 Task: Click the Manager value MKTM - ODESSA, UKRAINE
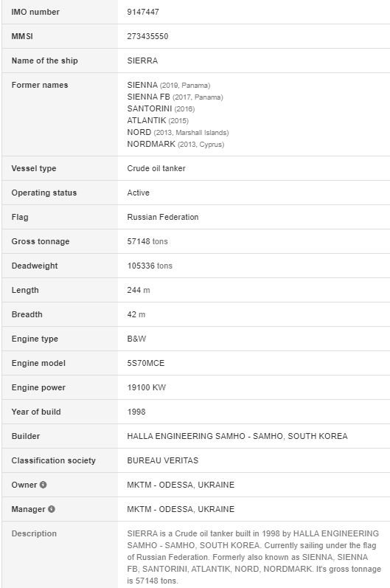point(181,509)
